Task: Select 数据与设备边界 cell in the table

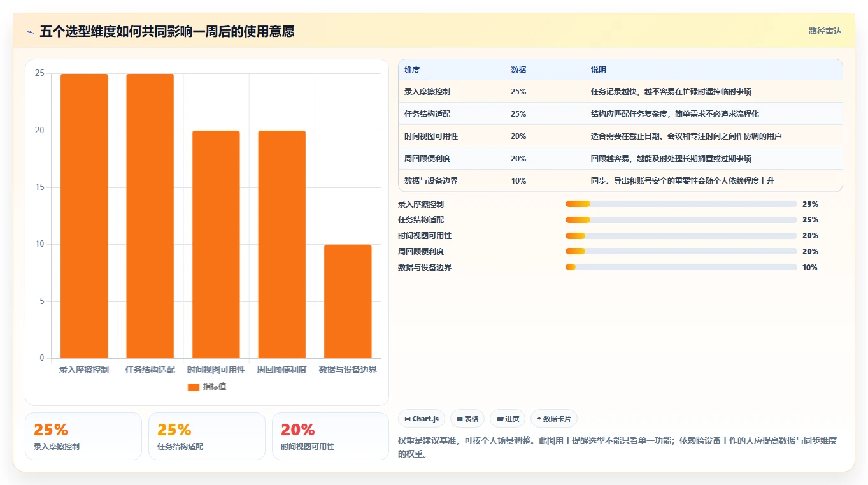Action: (x=431, y=181)
